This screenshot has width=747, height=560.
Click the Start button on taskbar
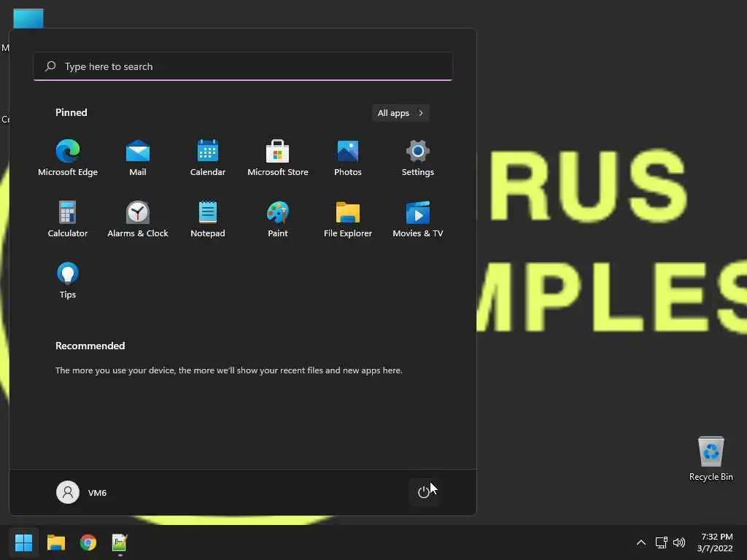point(23,542)
